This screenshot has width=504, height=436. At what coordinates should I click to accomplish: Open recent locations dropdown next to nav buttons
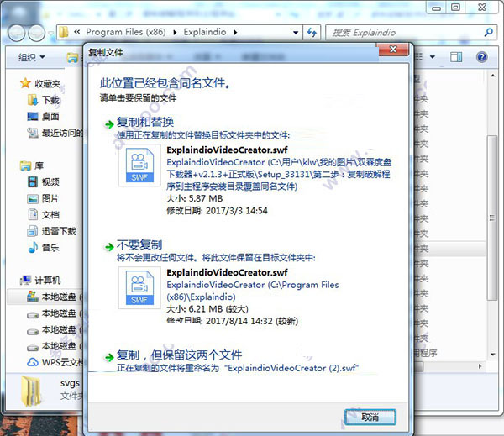(x=50, y=33)
